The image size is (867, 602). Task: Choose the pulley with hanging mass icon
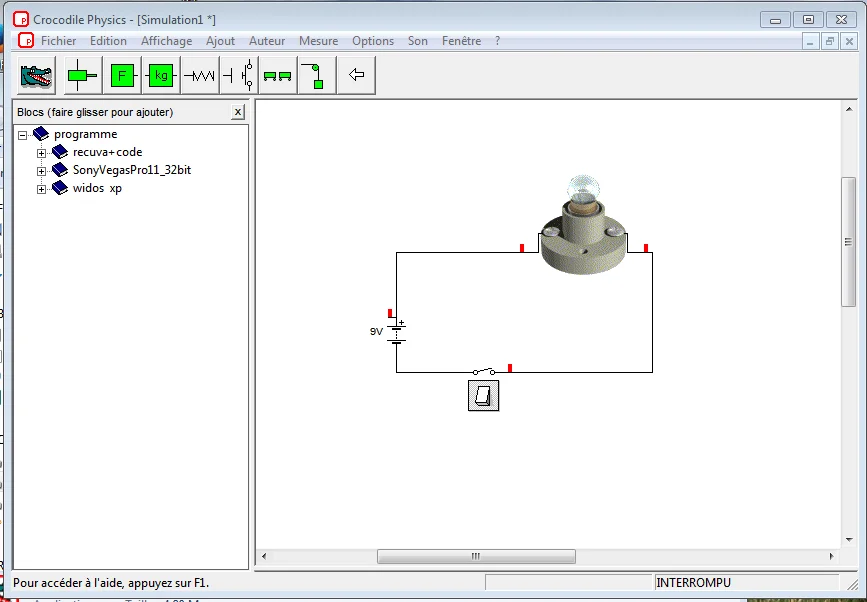316,76
